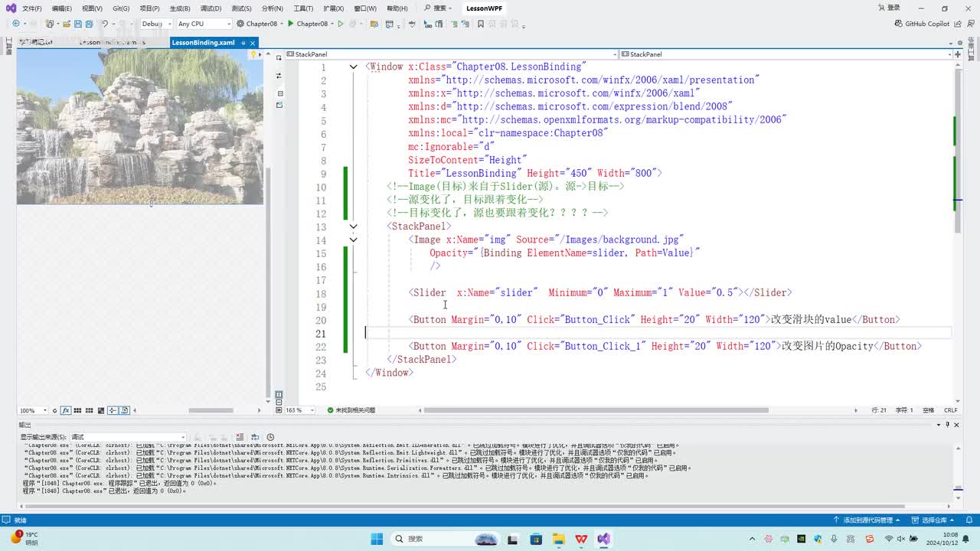Screen dimensions: 980x551
Task: Close the LessonBinding.xaml tab
Action: point(254,43)
